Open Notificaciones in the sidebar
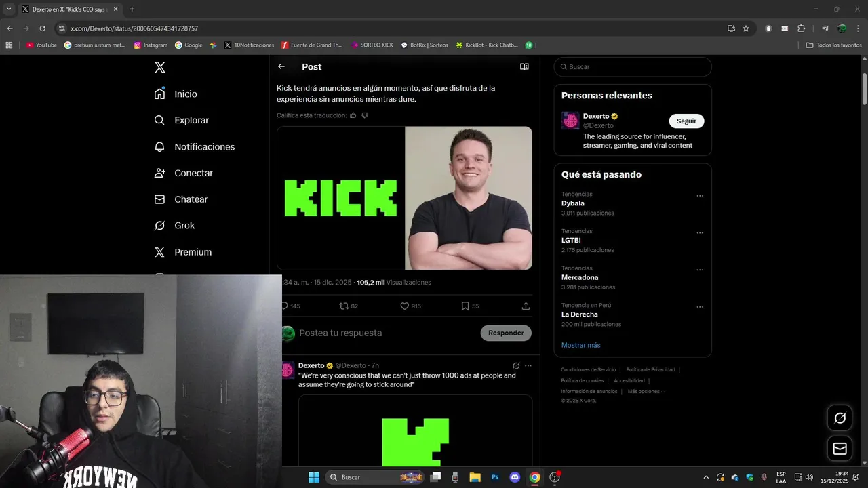The height and width of the screenshot is (488, 868). (x=194, y=146)
